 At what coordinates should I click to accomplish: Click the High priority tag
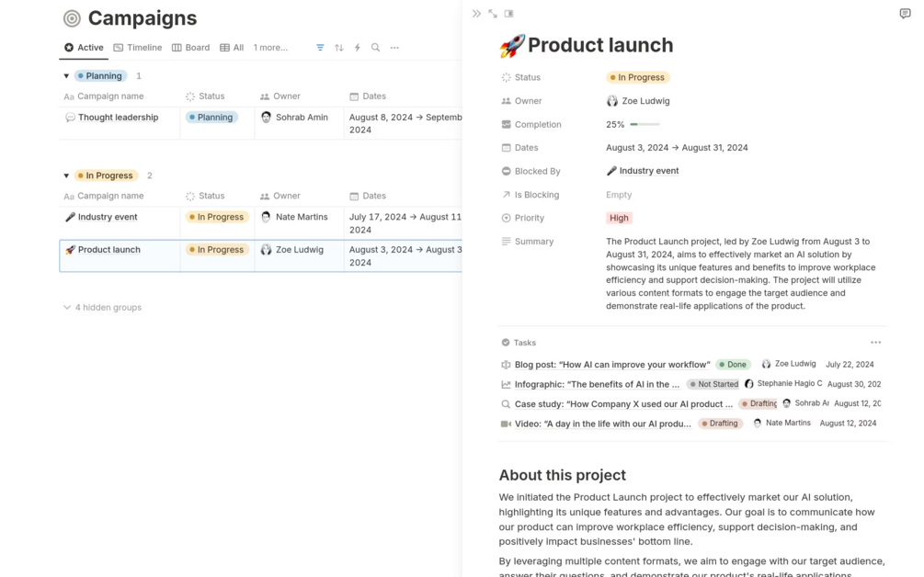tap(619, 219)
